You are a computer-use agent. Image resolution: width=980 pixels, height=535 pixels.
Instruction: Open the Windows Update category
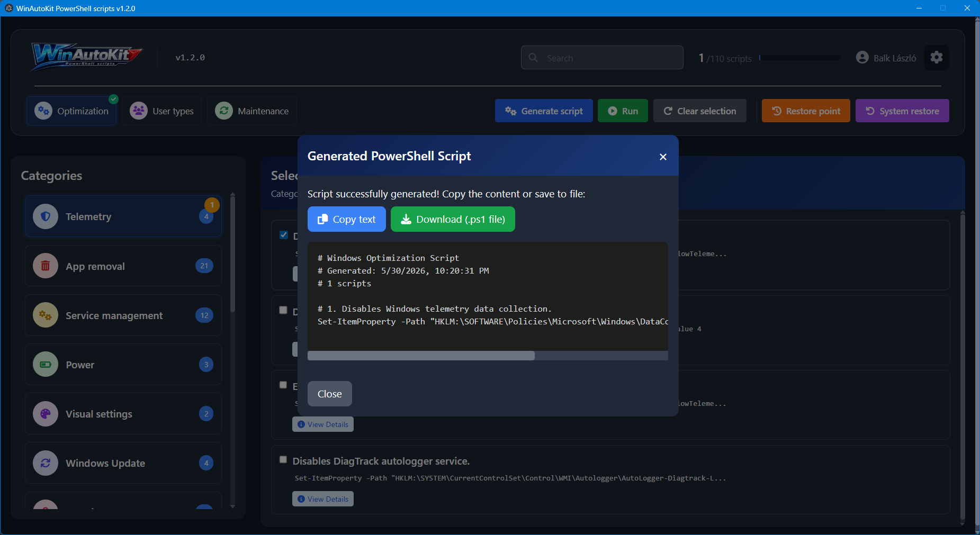click(123, 463)
